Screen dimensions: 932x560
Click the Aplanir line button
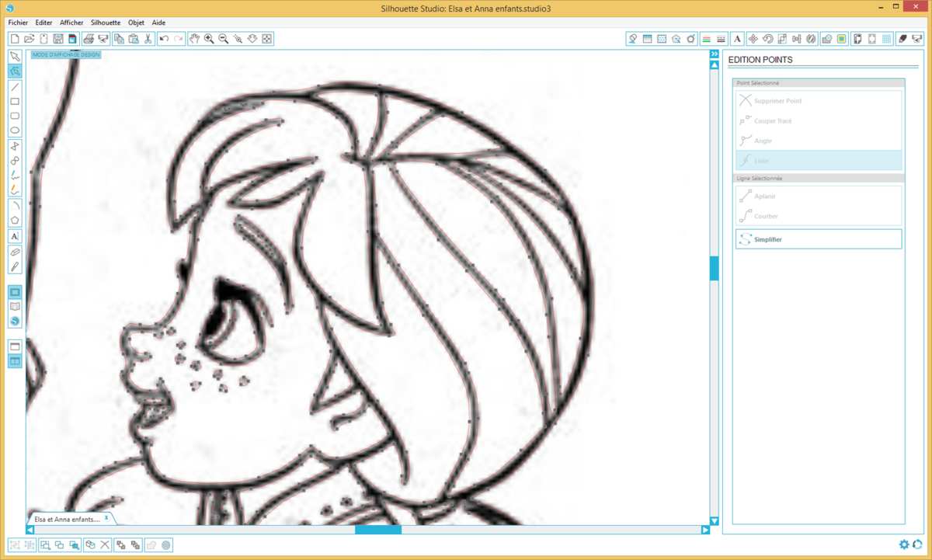(x=819, y=197)
